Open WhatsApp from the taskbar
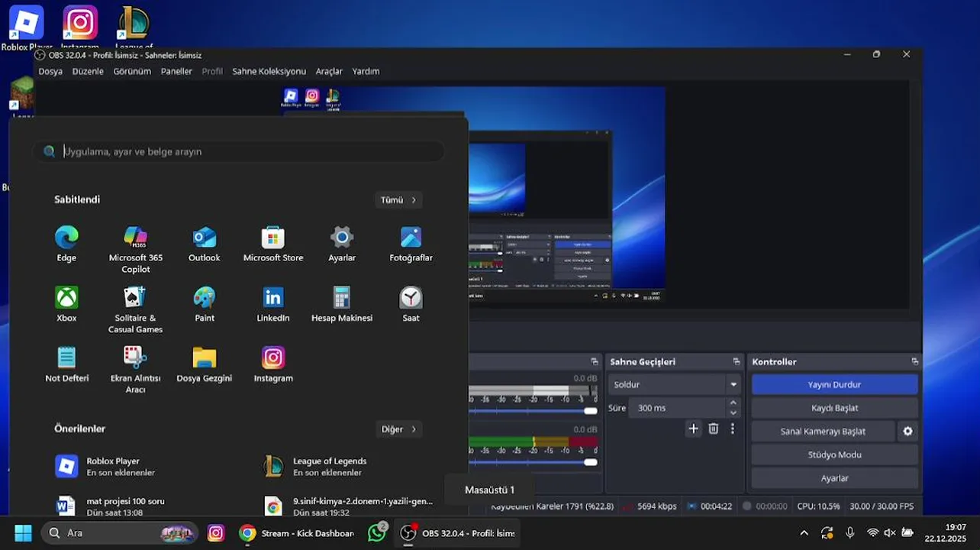 [376, 532]
